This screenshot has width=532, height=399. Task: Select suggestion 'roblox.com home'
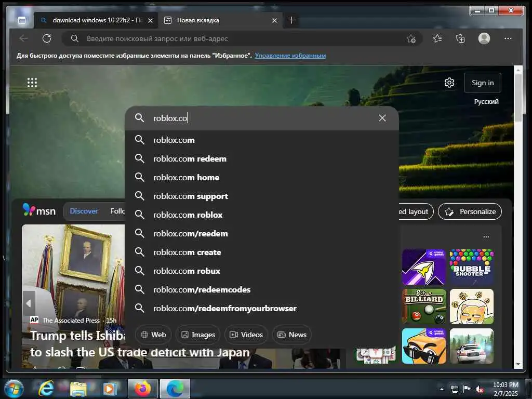click(x=262, y=177)
